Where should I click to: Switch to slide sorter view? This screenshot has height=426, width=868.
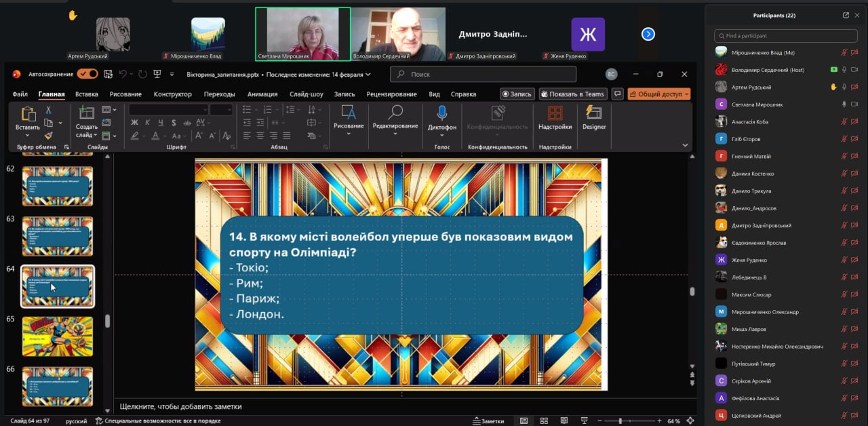[544, 421]
